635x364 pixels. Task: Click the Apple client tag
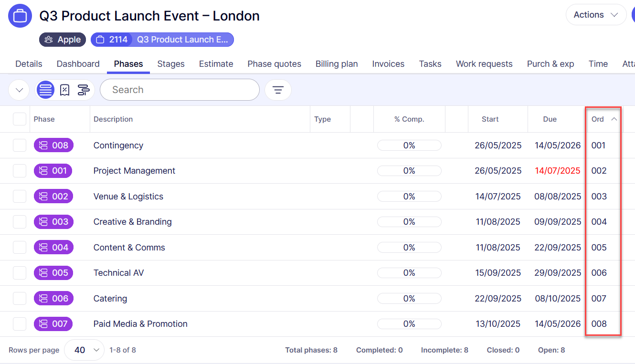[x=63, y=40]
